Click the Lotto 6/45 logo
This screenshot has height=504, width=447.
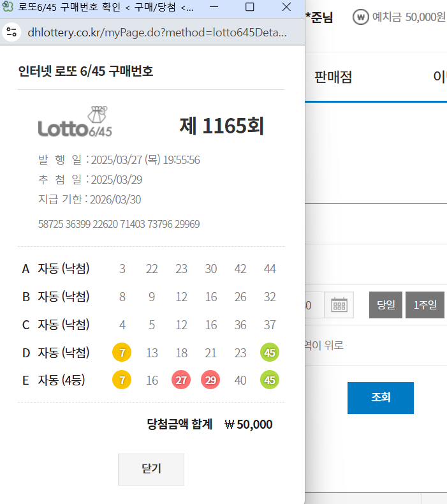point(75,122)
